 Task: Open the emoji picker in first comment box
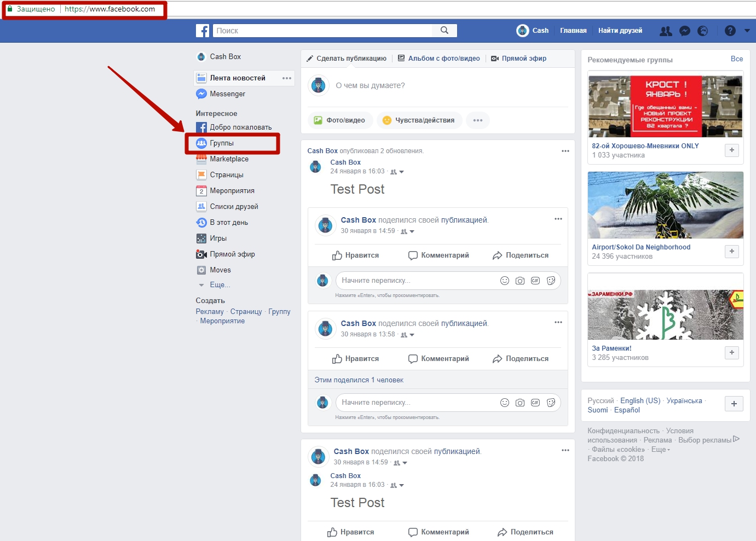coord(505,281)
